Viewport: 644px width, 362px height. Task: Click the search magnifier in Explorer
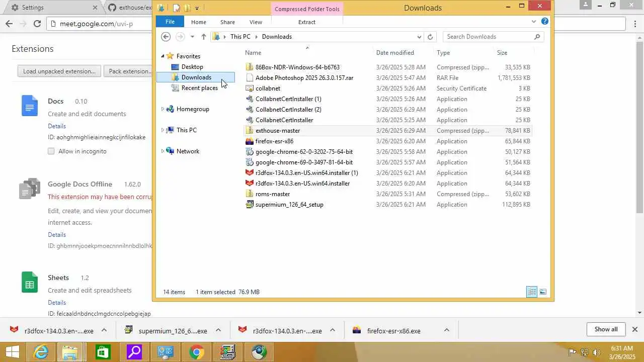click(x=537, y=37)
